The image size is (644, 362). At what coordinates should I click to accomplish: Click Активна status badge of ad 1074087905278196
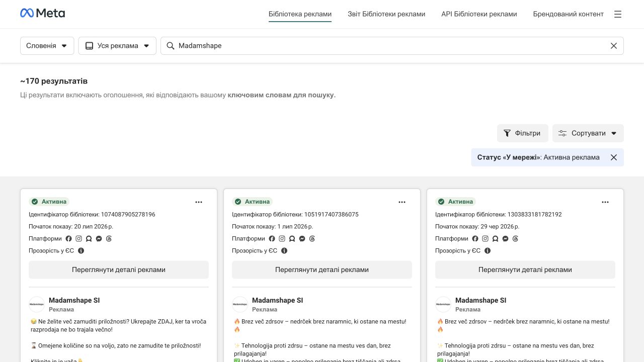click(49, 202)
